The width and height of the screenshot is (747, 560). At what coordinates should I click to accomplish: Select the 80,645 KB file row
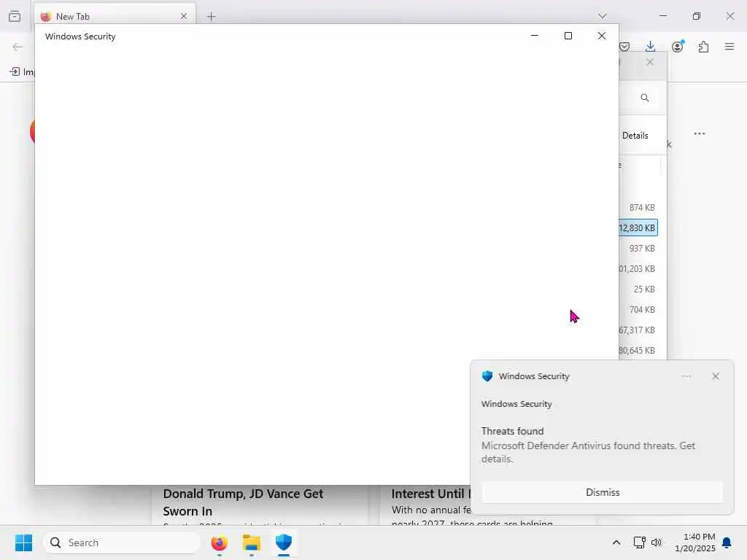coord(638,351)
